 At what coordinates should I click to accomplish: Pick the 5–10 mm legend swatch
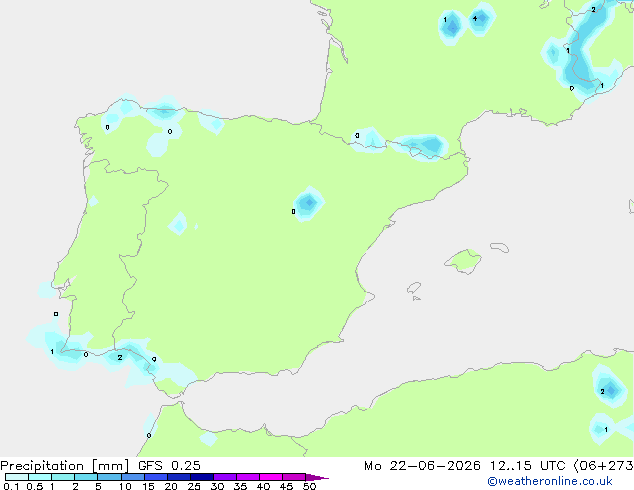[109, 477]
